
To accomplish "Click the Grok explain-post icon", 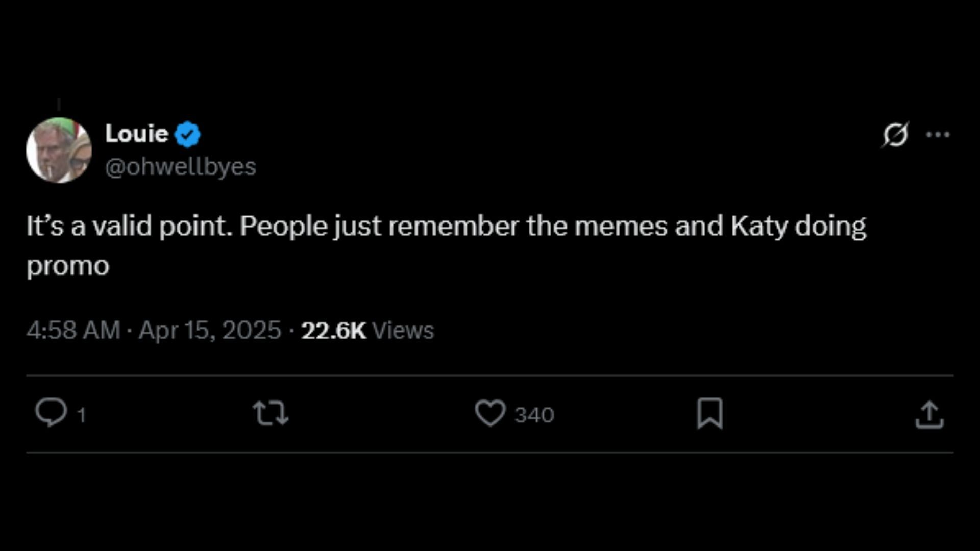I will (x=896, y=135).
